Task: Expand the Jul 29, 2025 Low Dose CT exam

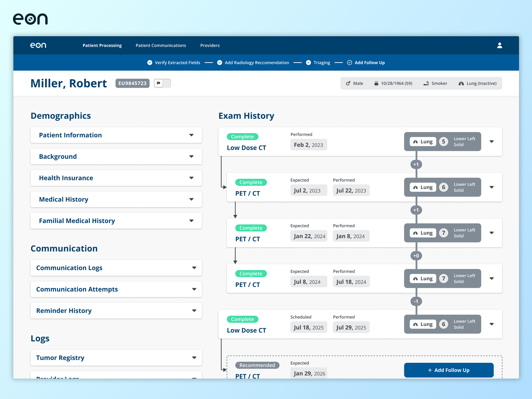Action: [491, 324]
